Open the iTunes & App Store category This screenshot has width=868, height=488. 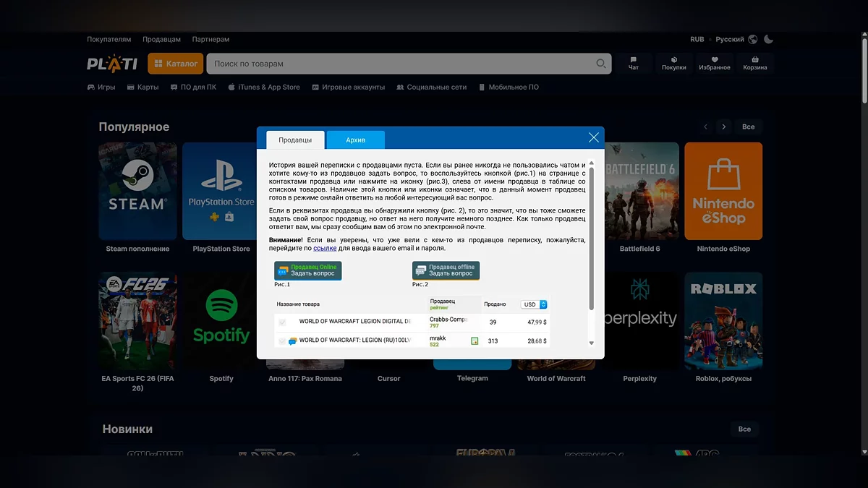264,87
